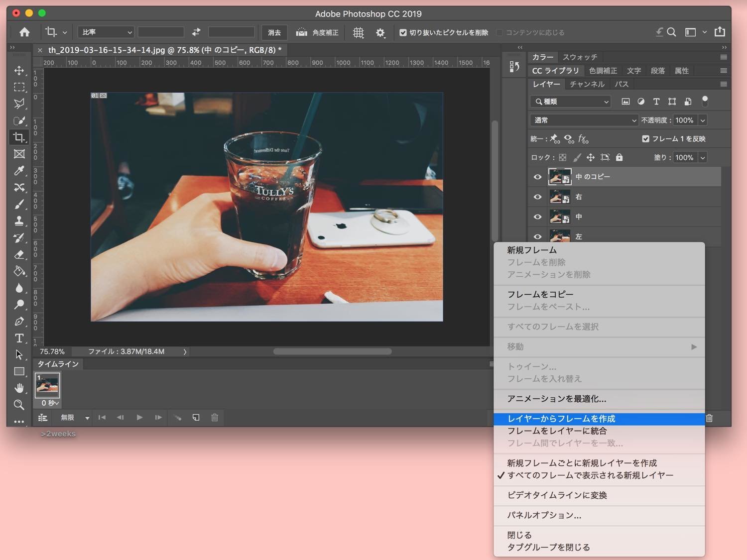Switch to the チャンネル tab
747x560 pixels.
[587, 84]
